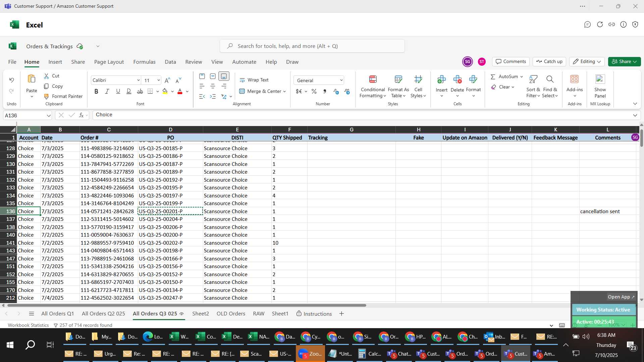The image size is (644, 362).
Task: Open the Add-ins icon
Action: (575, 79)
